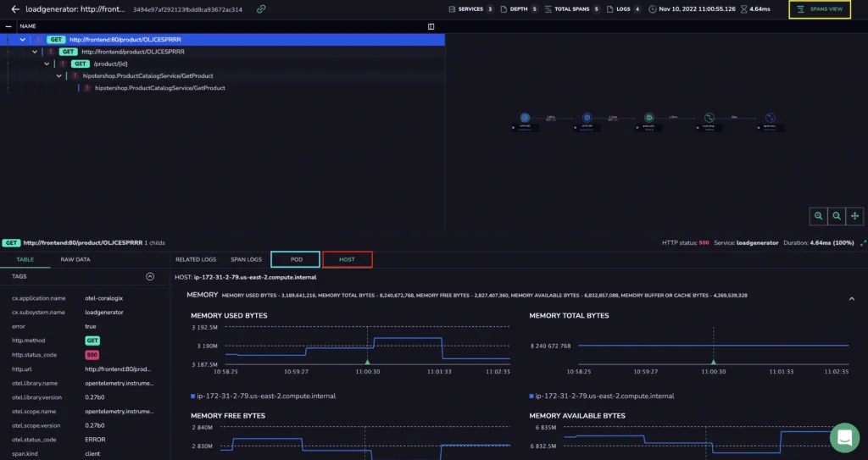
Task: Click error icon on the /product/{id} row
Action: pos(63,64)
